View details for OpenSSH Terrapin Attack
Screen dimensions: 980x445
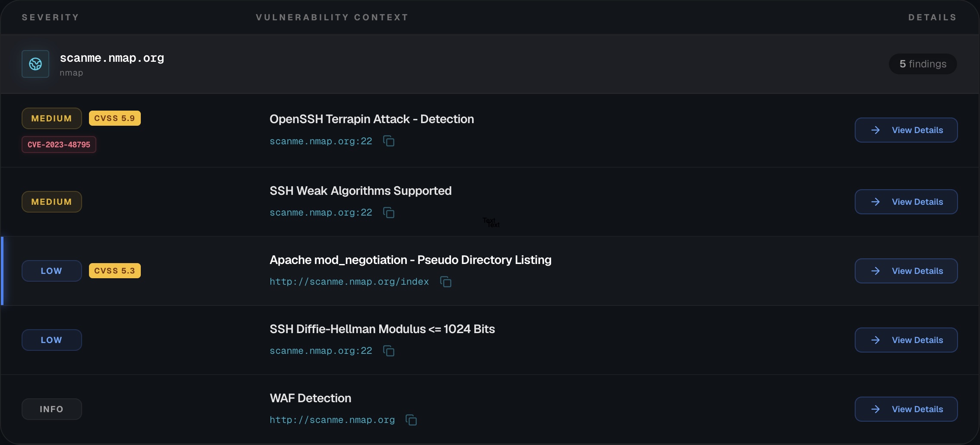tap(906, 130)
